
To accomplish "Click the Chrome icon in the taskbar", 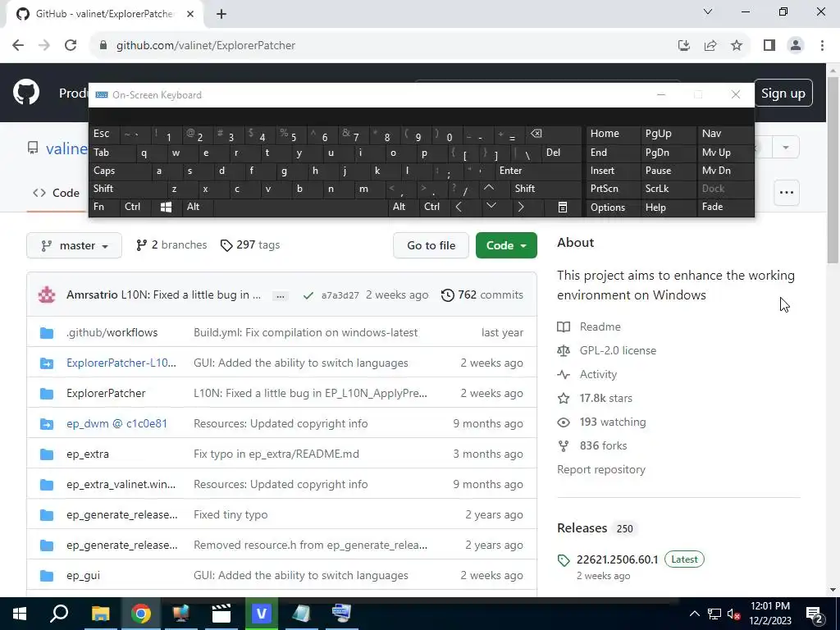I will 141,614.
